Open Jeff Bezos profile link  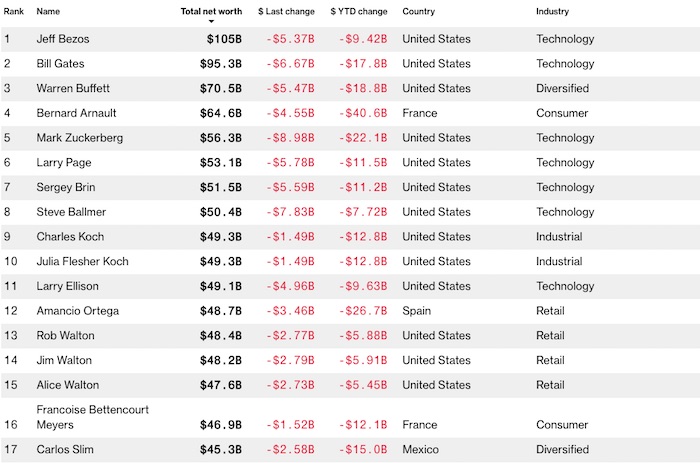(65, 39)
